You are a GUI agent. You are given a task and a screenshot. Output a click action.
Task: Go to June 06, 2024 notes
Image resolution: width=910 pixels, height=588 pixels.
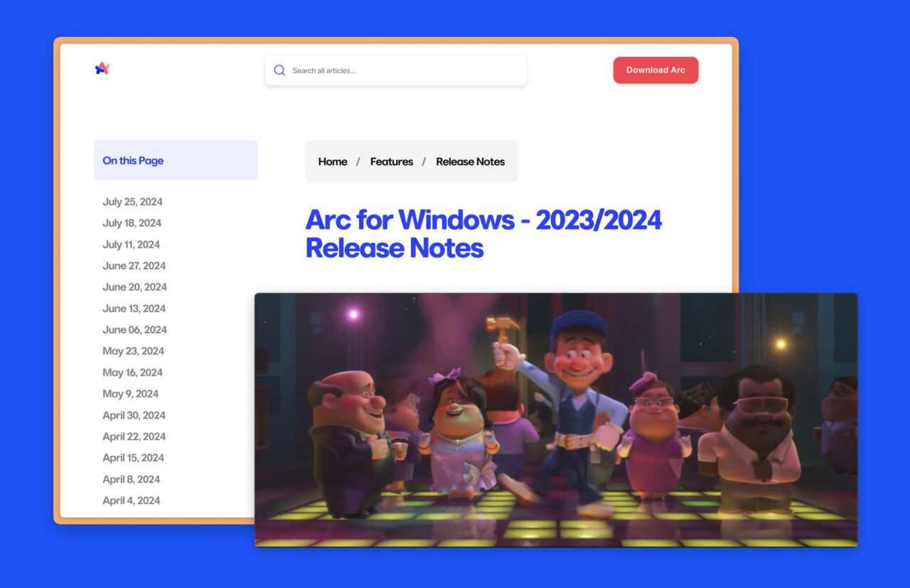(x=134, y=330)
